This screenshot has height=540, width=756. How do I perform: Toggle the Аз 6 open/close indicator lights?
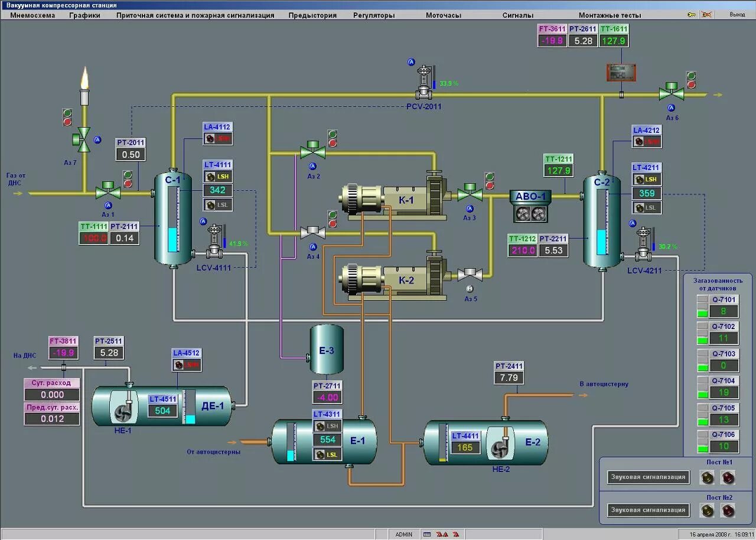click(691, 80)
